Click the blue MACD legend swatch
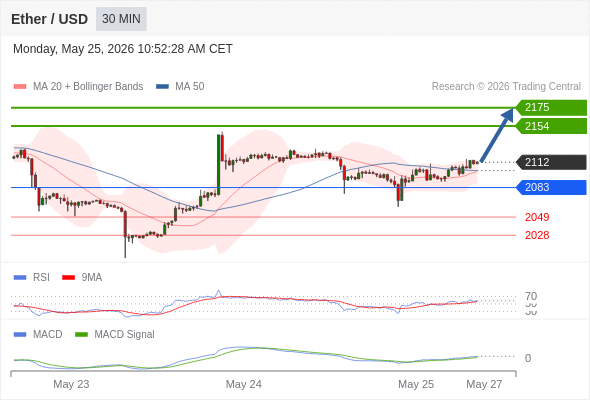 [20, 335]
